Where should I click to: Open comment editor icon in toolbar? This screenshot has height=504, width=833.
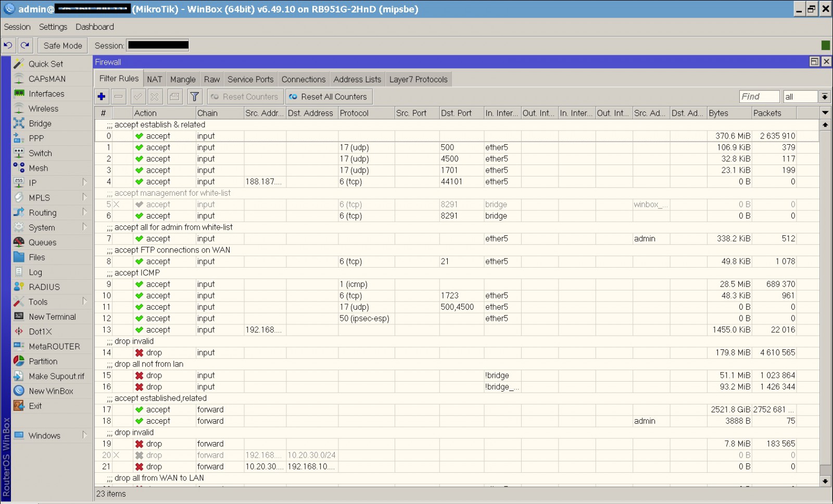pyautogui.click(x=174, y=96)
